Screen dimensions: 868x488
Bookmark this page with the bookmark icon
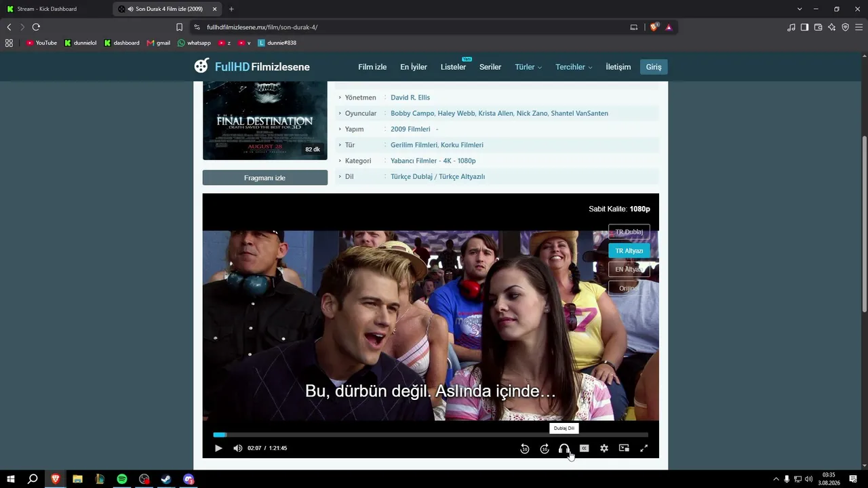pyautogui.click(x=179, y=27)
